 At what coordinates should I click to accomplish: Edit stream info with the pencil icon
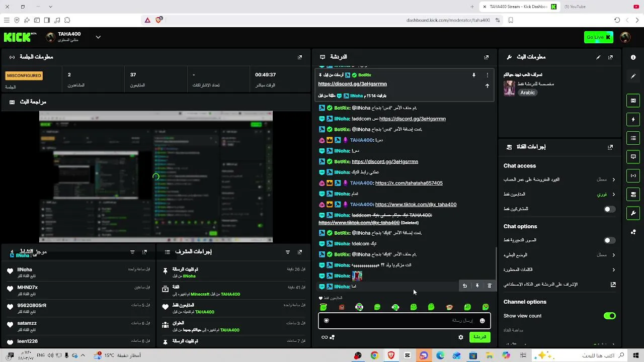(598, 57)
